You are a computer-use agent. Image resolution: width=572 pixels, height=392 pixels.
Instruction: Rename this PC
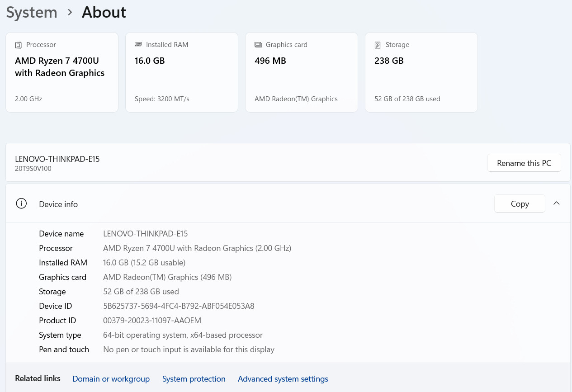524,163
